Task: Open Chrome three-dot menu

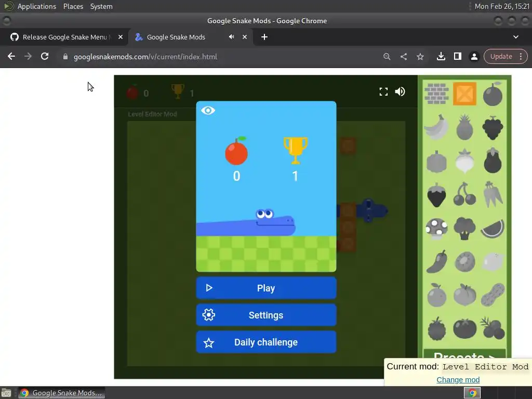Action: click(x=521, y=56)
